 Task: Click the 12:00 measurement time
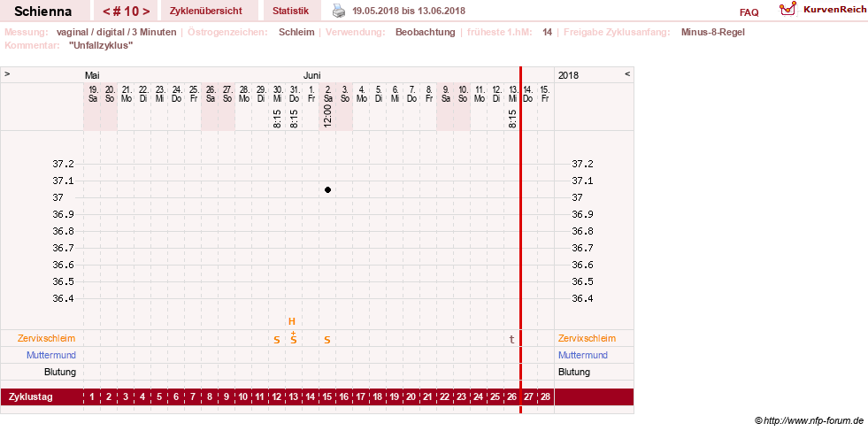pyautogui.click(x=327, y=116)
